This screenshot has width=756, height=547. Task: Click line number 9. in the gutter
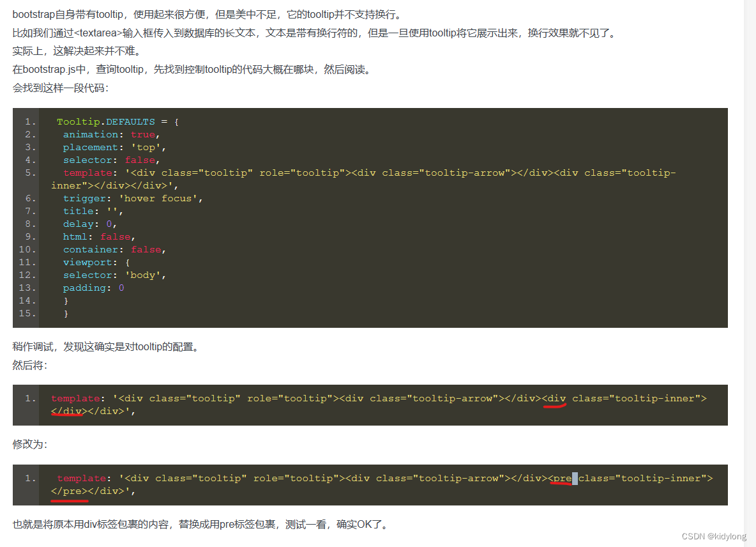[31, 237]
